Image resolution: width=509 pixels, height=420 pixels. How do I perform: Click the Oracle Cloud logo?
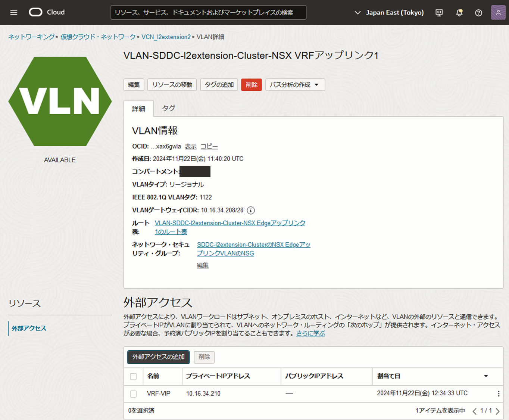[x=47, y=12]
